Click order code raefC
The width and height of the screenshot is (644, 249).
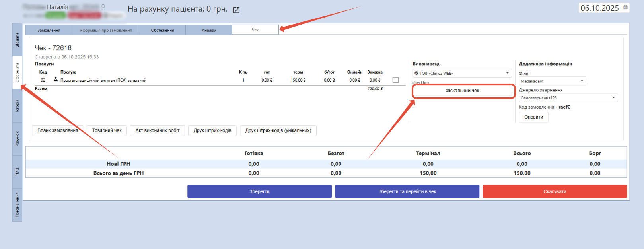tap(564, 107)
